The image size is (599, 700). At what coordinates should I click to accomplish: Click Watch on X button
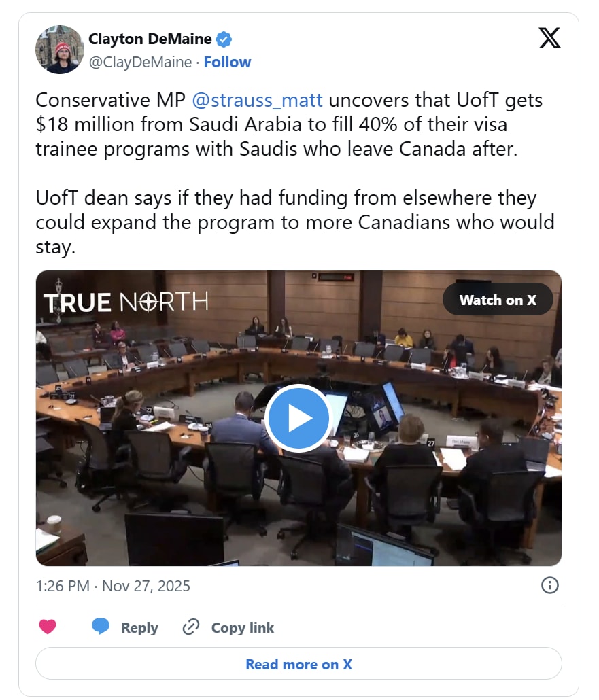click(498, 300)
